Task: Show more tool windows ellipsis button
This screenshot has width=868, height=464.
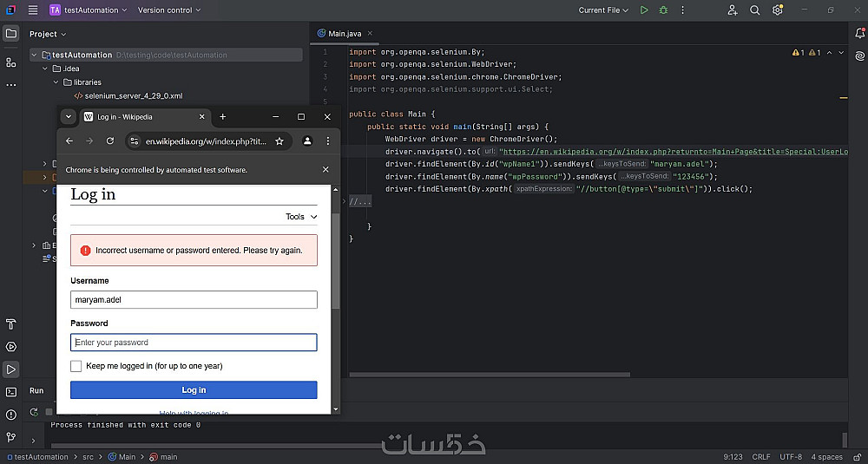Action: (x=10, y=85)
